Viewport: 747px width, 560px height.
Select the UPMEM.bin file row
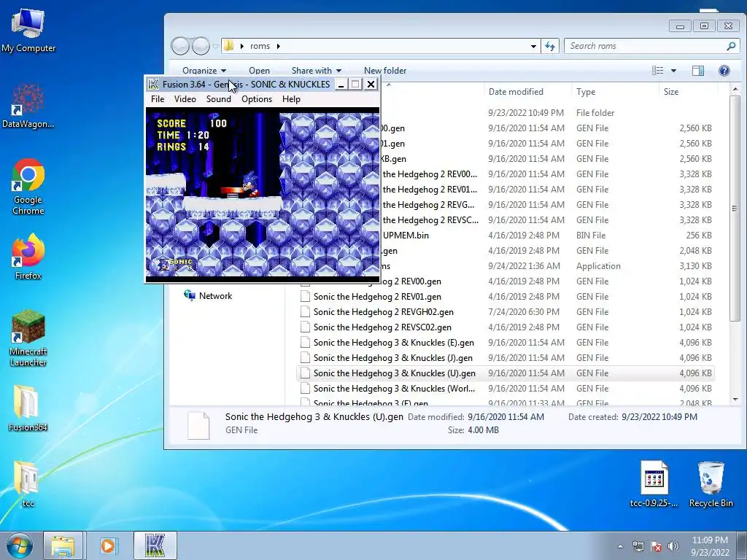point(547,236)
